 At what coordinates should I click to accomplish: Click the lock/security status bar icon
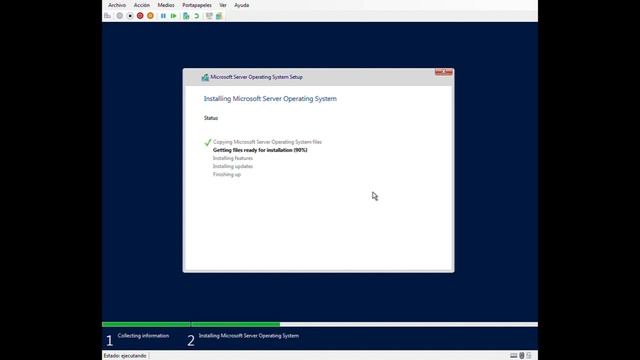pyautogui.click(x=529, y=356)
